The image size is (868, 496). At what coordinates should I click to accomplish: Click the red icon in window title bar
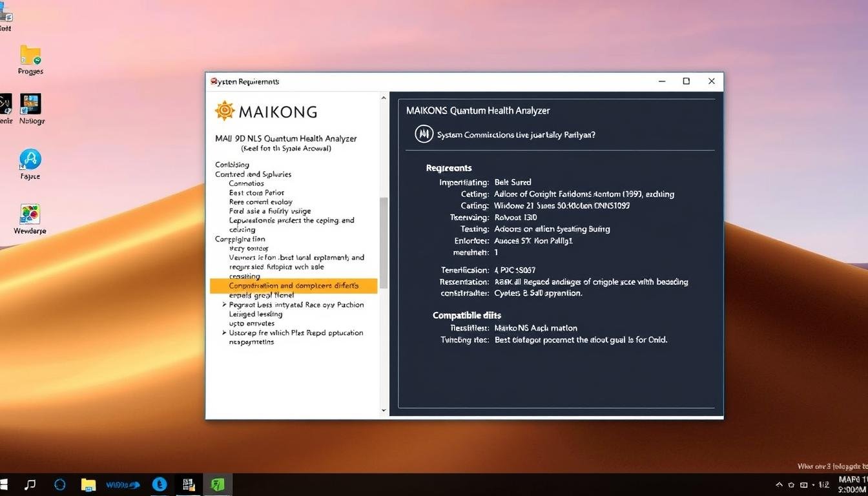click(x=214, y=81)
